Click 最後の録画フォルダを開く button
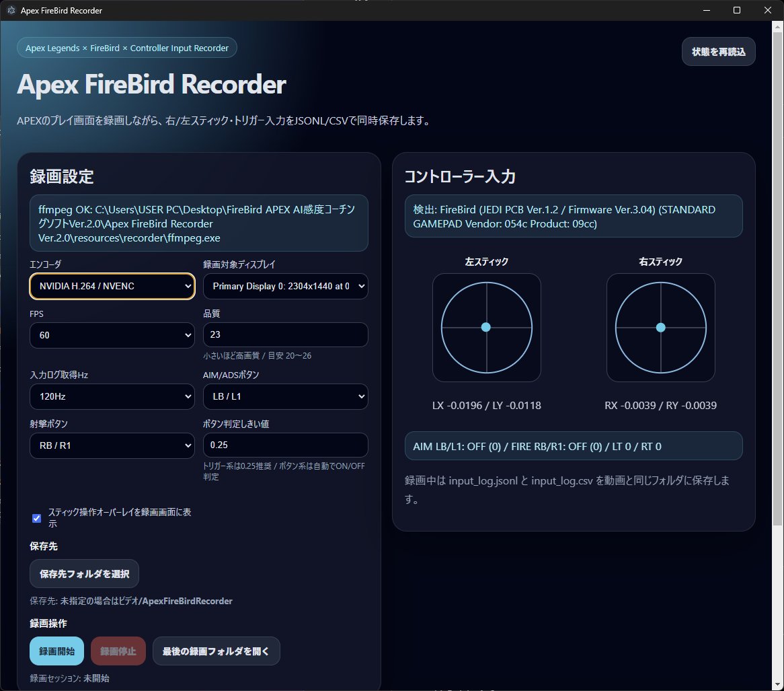The width and height of the screenshot is (784, 691). point(216,651)
